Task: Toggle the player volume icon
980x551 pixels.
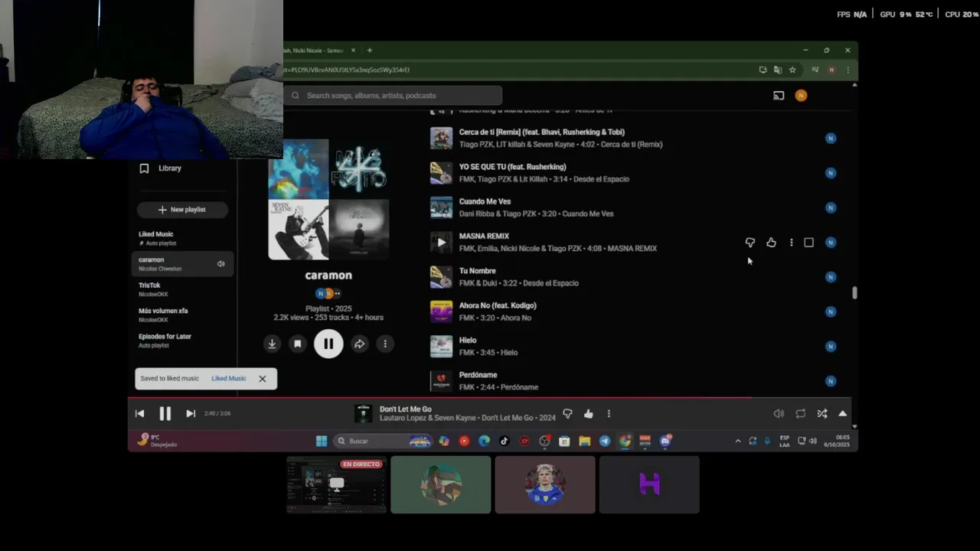Action: pyautogui.click(x=779, y=413)
